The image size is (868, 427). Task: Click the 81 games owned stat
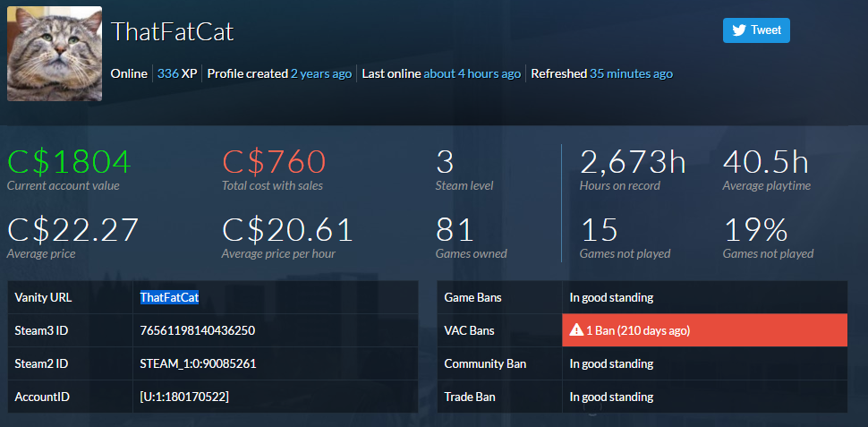click(x=455, y=229)
